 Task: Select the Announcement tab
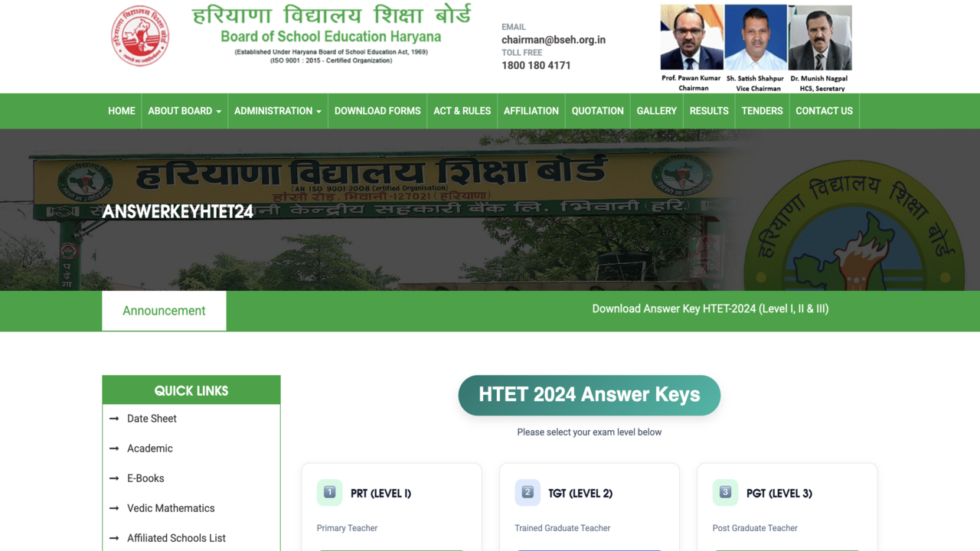click(x=164, y=311)
